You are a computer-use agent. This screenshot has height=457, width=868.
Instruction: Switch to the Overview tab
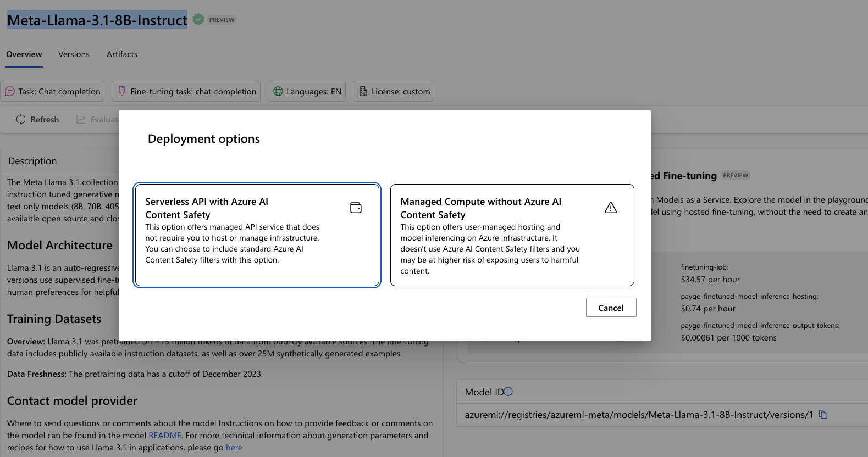pos(24,54)
